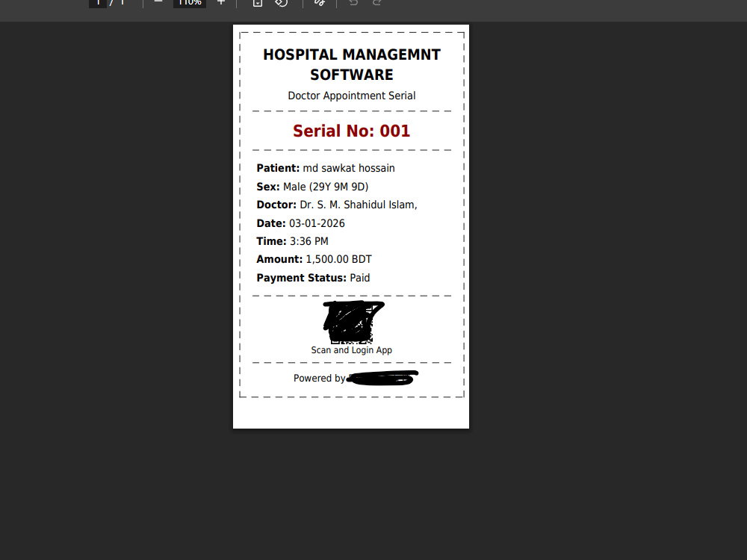Click the Sex value Male (29Y 9M 9D)

326,187
